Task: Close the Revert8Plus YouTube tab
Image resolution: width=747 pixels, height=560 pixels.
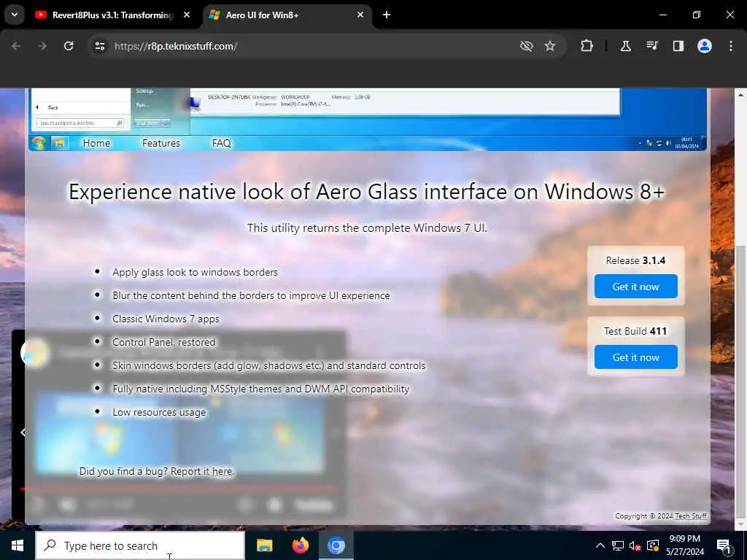Action: [187, 15]
